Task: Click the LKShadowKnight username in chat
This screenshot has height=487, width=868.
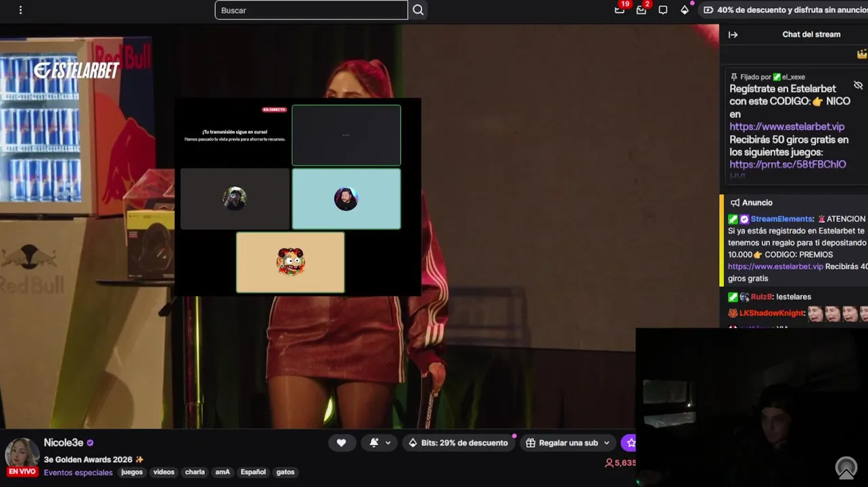Action: (x=772, y=313)
